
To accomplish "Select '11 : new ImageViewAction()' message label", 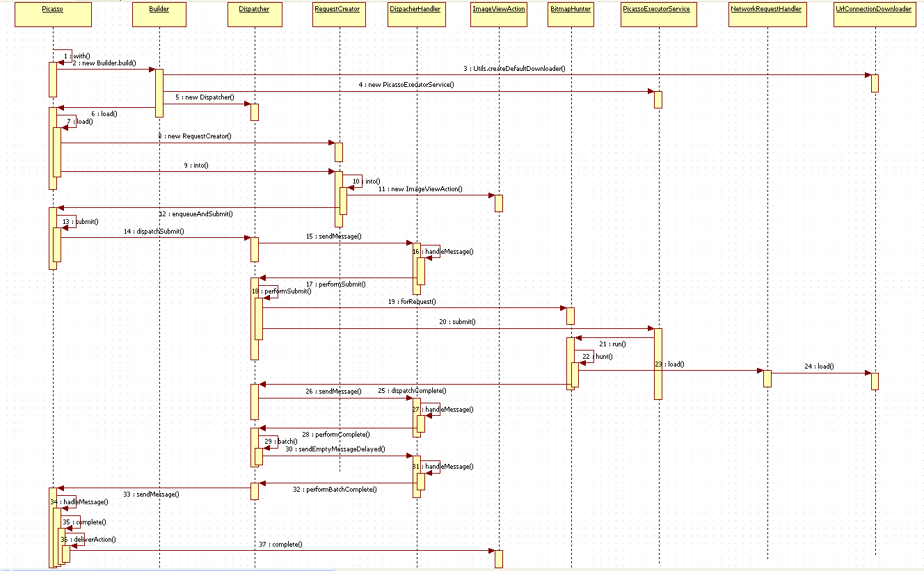I will pos(420,189).
